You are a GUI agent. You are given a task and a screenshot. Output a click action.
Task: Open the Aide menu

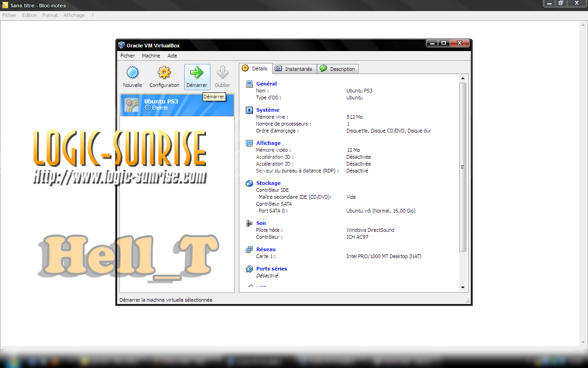(x=172, y=56)
